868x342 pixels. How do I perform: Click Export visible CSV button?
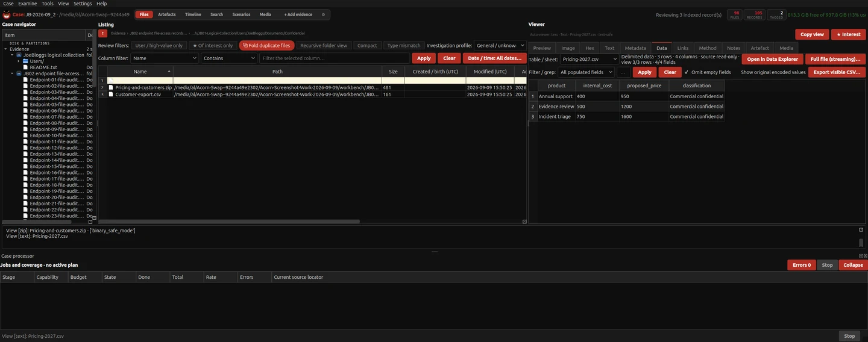837,72
